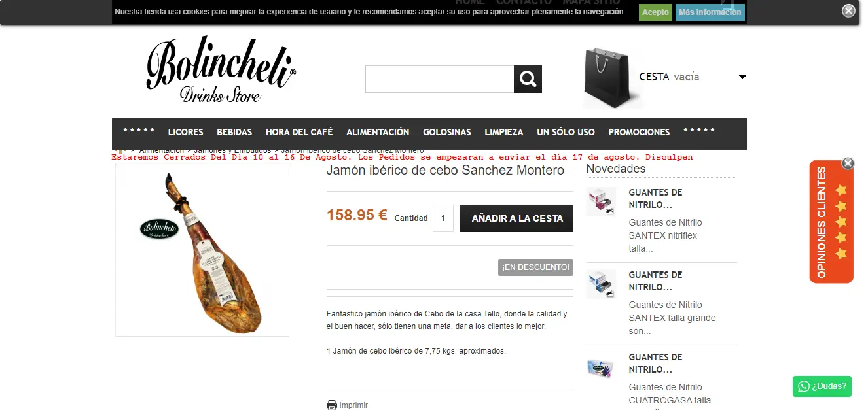Click the printer icon next to Imprimir

[332, 405]
